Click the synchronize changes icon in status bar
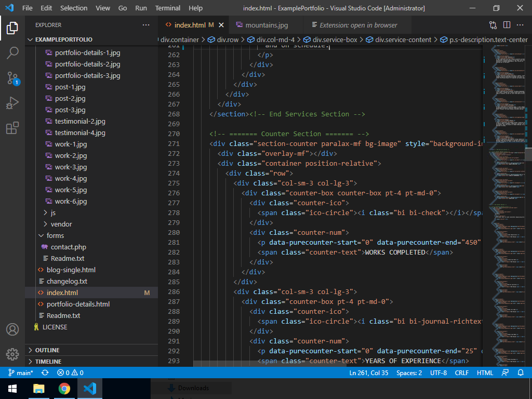The width and height of the screenshot is (532, 399). pos(45,373)
